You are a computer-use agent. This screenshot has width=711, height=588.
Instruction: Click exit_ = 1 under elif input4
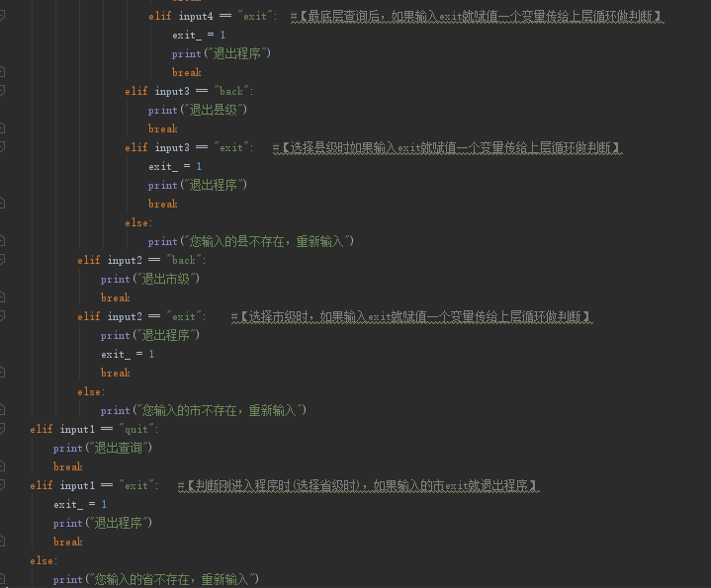199,35
